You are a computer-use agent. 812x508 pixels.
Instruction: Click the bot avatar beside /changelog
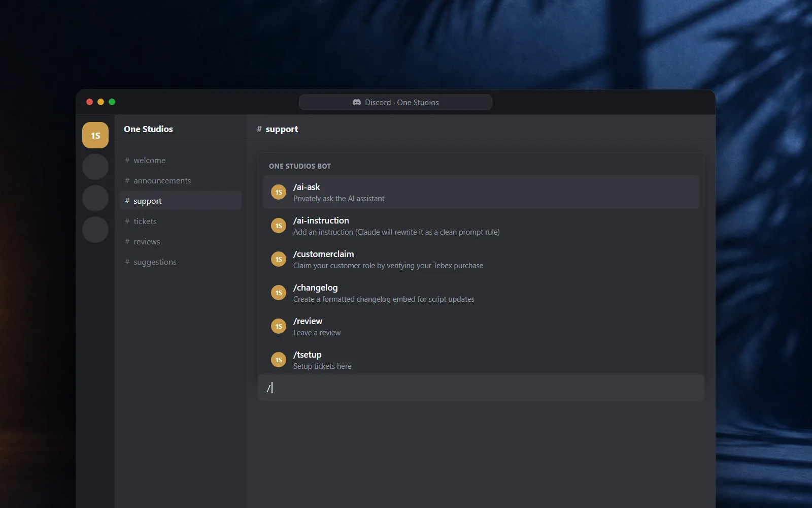279,293
